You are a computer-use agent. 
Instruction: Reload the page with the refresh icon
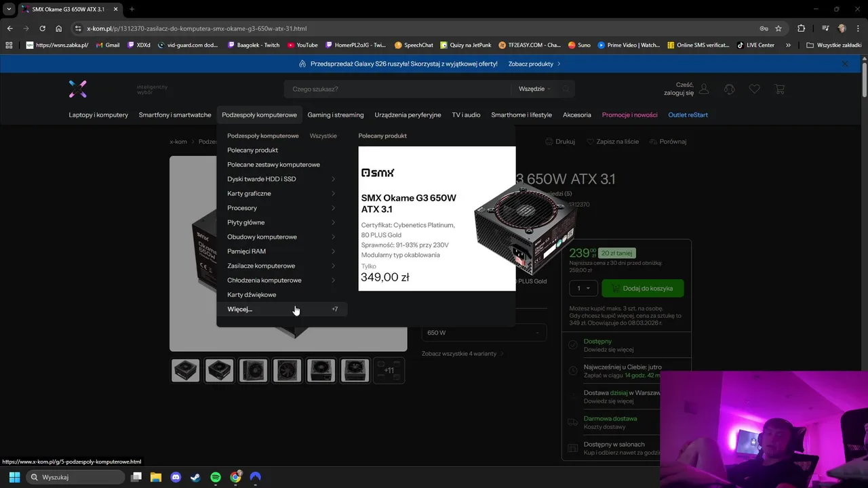pyautogui.click(x=42, y=28)
